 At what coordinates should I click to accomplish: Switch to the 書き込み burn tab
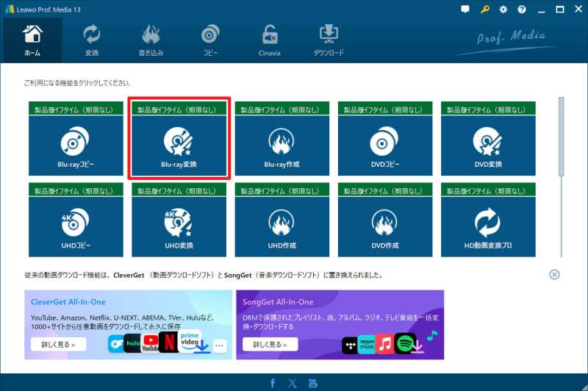pos(151,40)
